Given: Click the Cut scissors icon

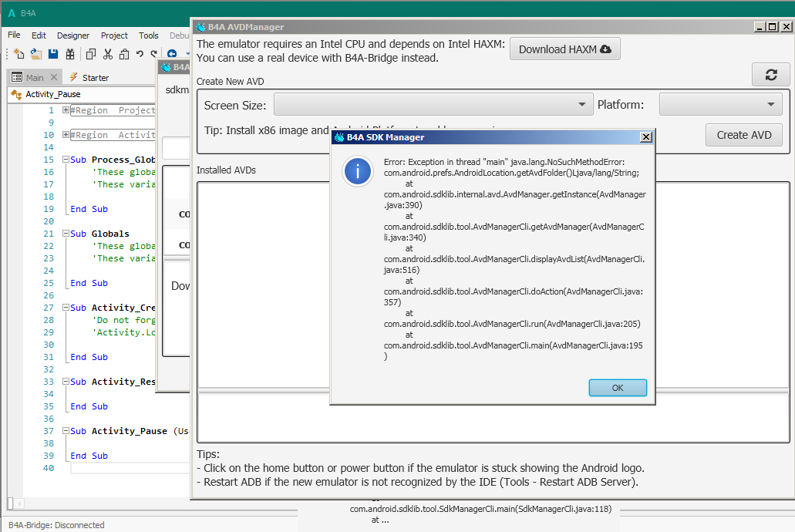Looking at the screenshot, I should point(107,53).
